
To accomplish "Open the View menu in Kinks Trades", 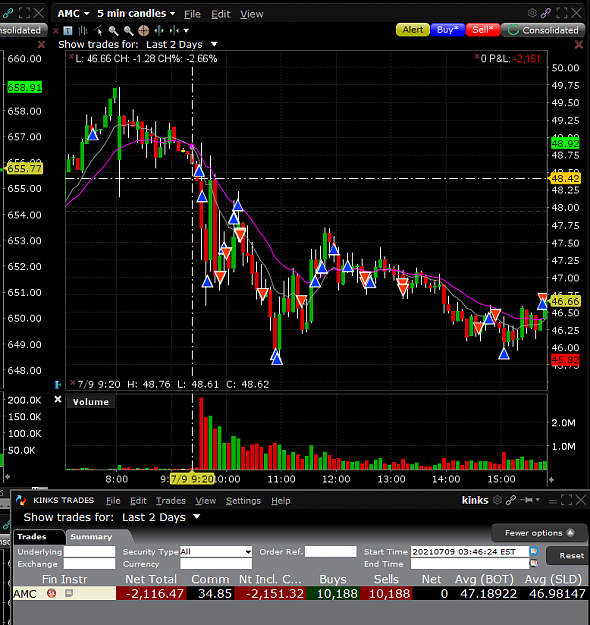I will (x=205, y=501).
